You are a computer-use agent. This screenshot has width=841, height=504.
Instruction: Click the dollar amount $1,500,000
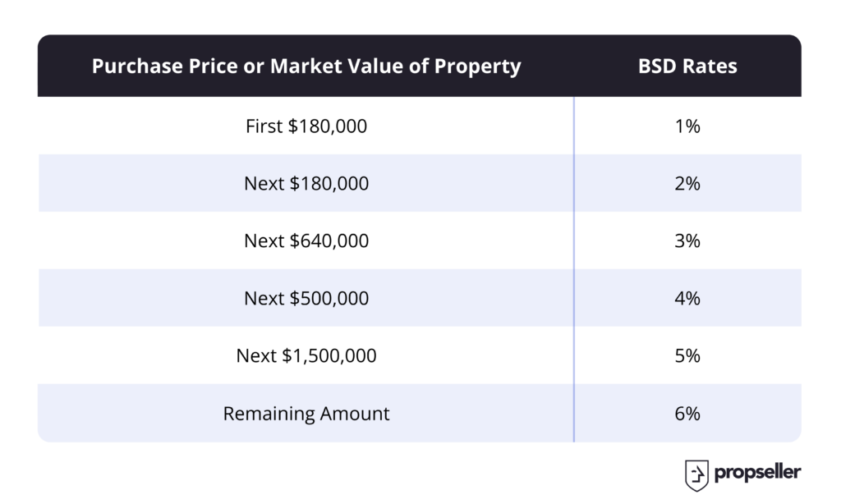[329, 355]
